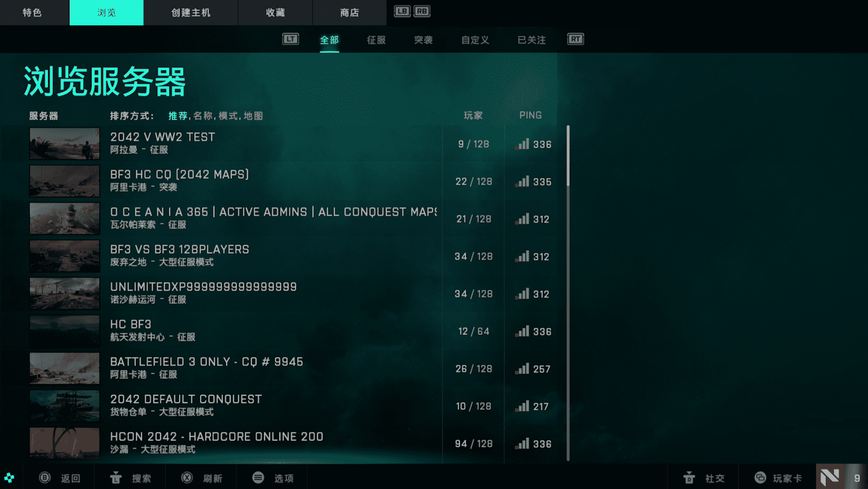The image size is (868, 489).
Task: Click ping signal icon for HC BF3
Action: [522, 332]
